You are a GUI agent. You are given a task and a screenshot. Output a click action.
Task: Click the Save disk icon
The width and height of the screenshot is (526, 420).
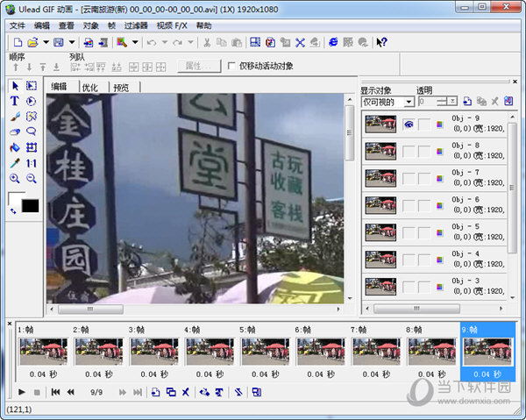pos(59,42)
